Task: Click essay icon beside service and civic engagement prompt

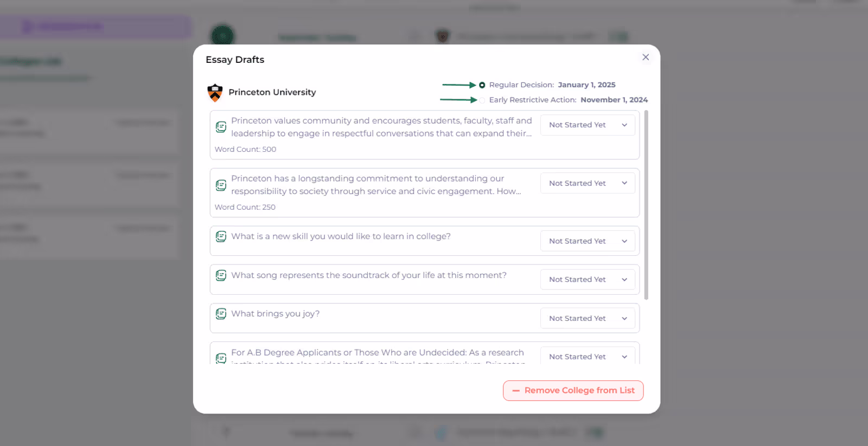Action: click(221, 185)
